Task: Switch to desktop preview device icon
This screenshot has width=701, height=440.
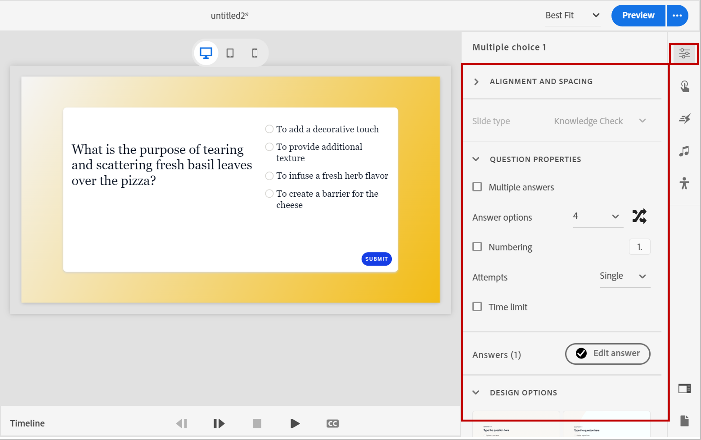Action: (x=206, y=53)
